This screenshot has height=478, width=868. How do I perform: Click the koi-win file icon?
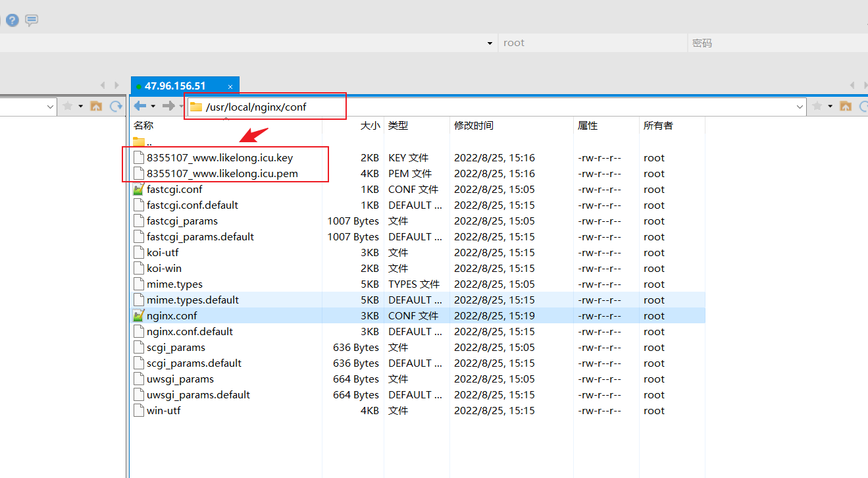tap(138, 268)
